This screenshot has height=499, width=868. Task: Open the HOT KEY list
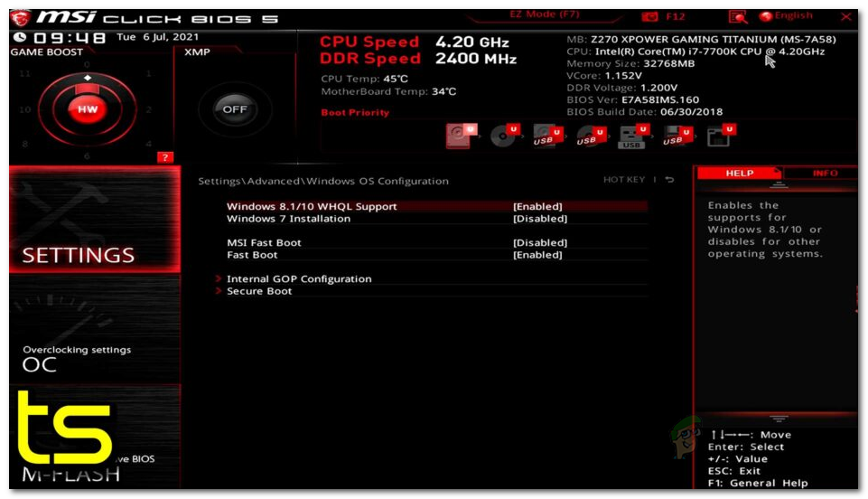[624, 179]
